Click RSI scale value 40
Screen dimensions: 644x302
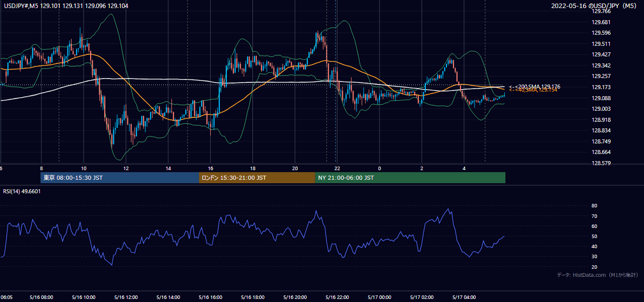594,246
